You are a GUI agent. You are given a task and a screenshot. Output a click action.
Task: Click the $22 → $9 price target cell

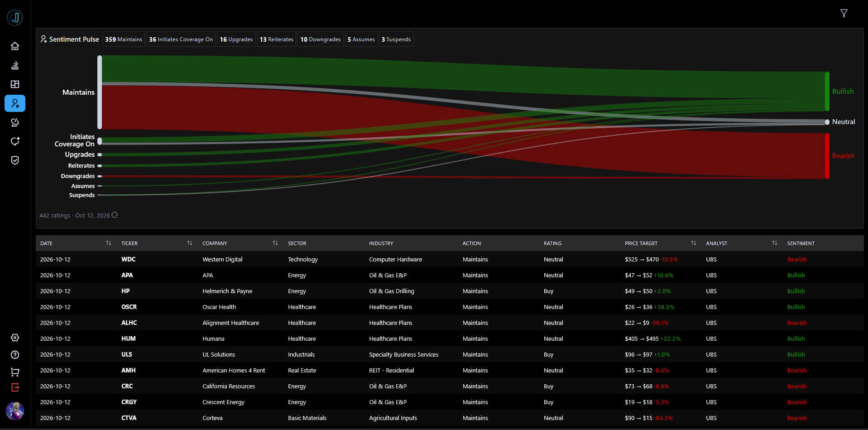tap(647, 323)
